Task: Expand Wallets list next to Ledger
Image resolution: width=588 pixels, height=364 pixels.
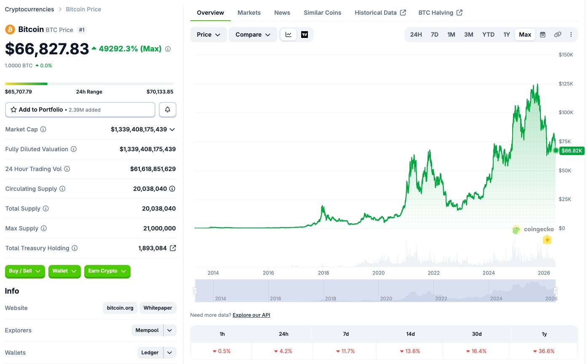Action: click(x=170, y=353)
